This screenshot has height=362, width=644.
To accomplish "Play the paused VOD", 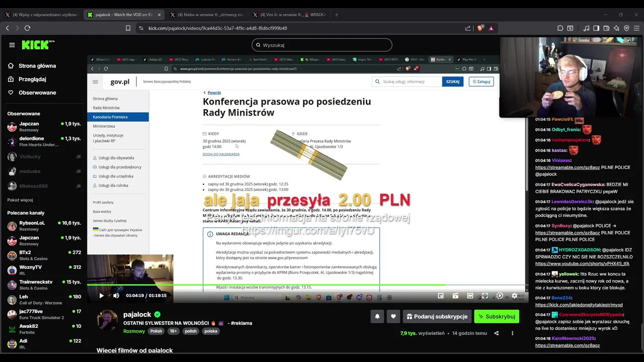I will pyautogui.click(x=101, y=296).
